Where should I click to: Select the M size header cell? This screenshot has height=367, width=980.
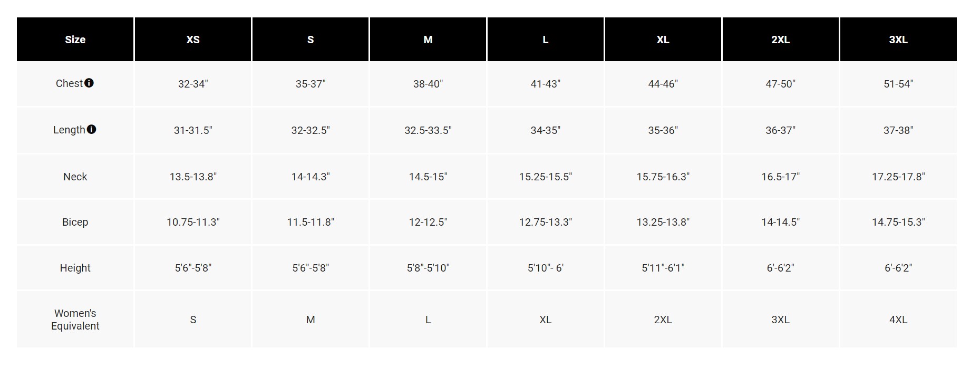point(428,40)
